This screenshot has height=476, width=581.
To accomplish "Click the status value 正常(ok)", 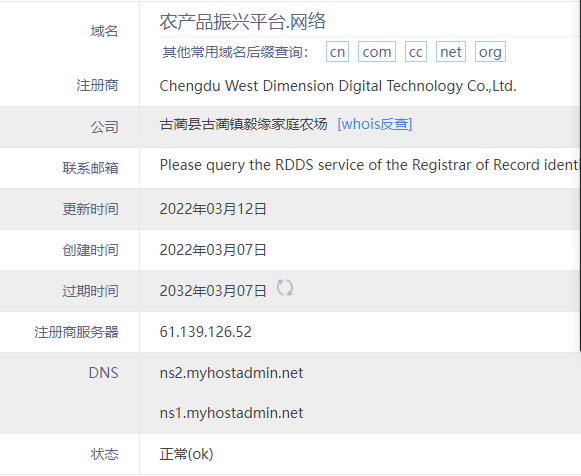I will 186,454.
